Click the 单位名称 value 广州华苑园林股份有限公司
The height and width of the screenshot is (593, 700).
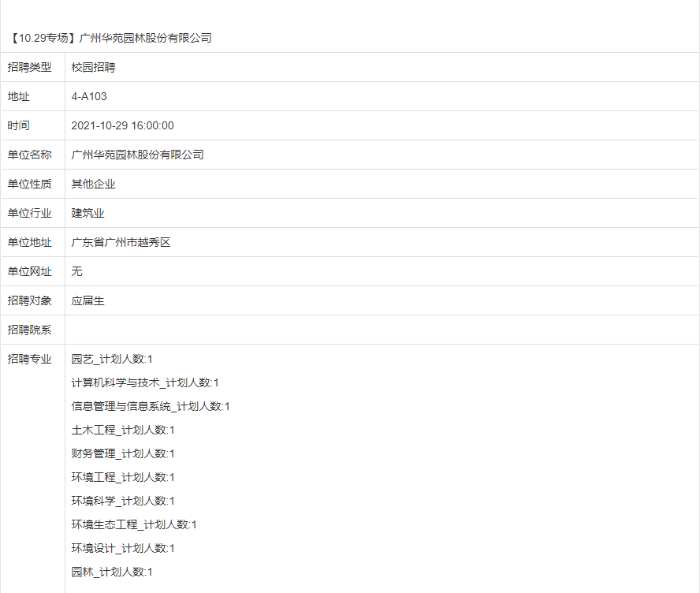(x=137, y=155)
